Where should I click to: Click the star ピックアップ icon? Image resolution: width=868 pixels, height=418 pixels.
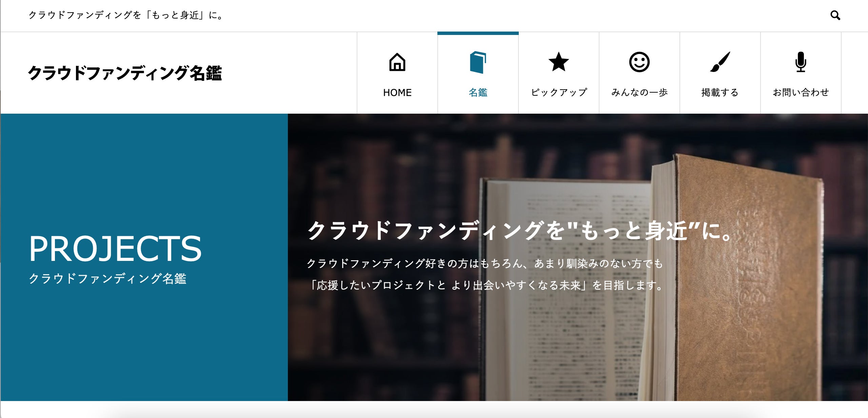[558, 62]
